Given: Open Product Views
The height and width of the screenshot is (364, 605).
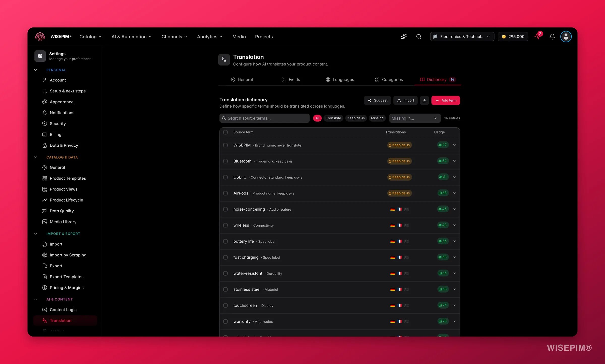Looking at the screenshot, I should (64, 189).
